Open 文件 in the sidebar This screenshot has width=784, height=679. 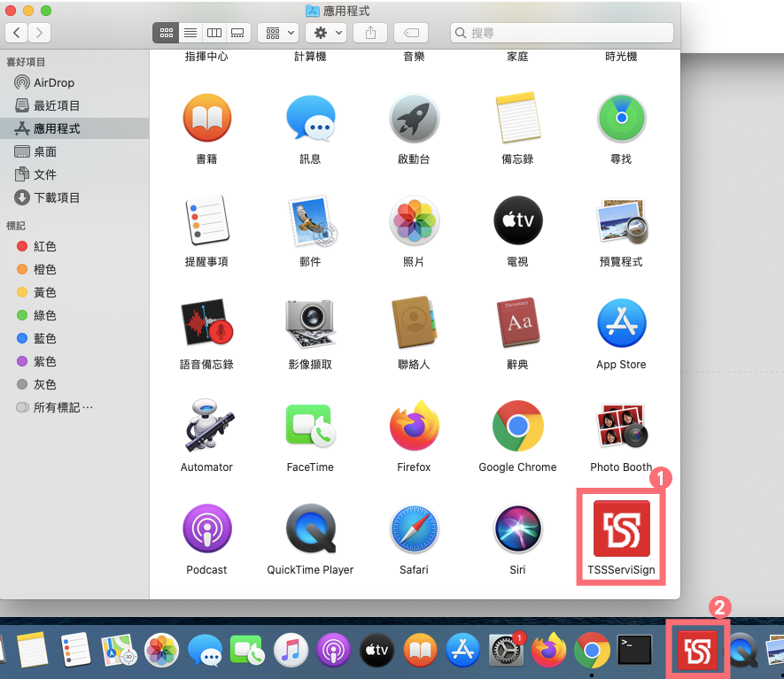point(74,174)
